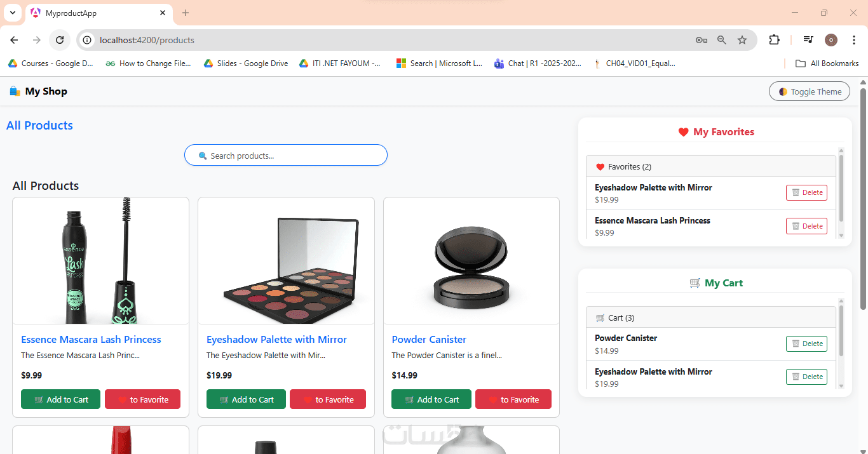This screenshot has height=454, width=868.
Task: Open Courses Google Drive bookmark
Action: 50,63
